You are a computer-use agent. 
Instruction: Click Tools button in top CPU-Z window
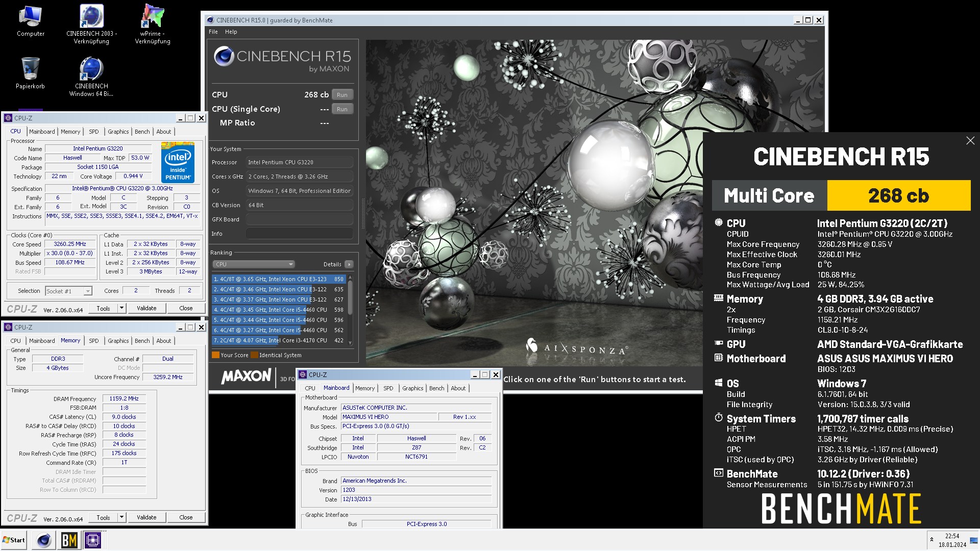(104, 308)
